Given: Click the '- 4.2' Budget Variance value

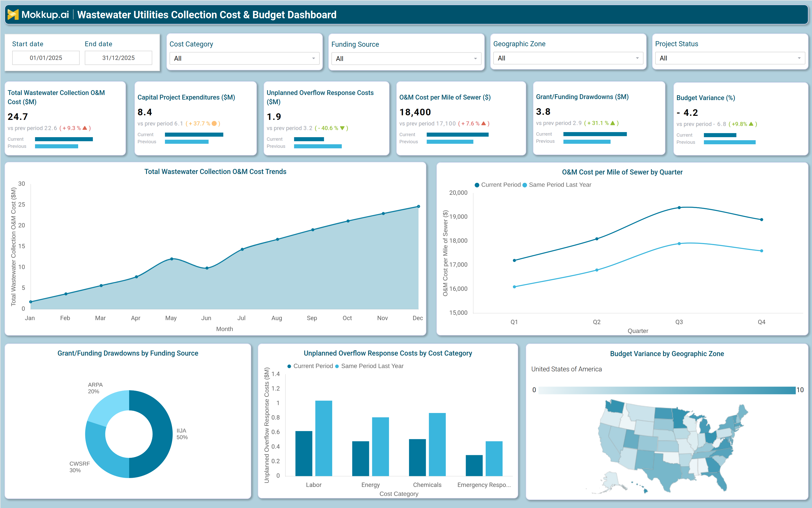Looking at the screenshot, I should click(x=687, y=113).
